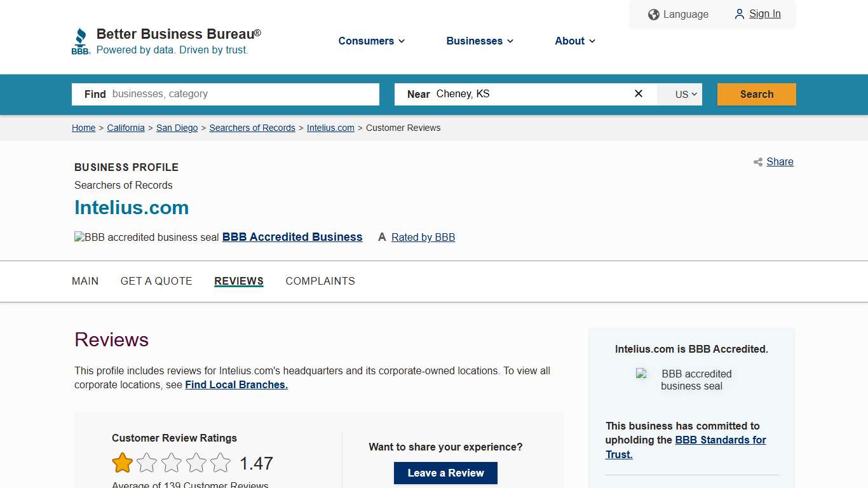Select the GET A QUOTE tab
The height and width of the screenshot is (488, 868).
coord(156,281)
